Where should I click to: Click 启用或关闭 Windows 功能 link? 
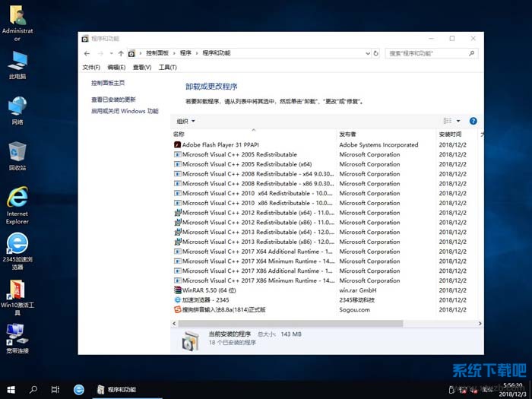tap(125, 111)
